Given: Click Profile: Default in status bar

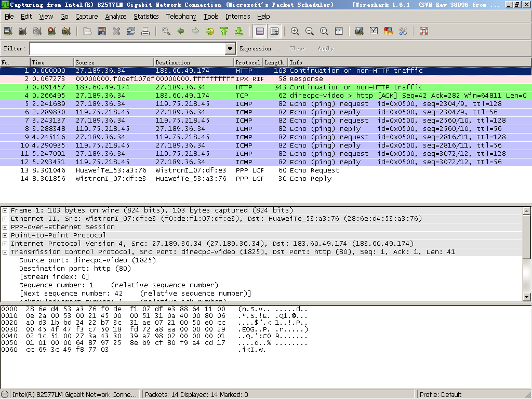Looking at the screenshot, I should 441,394.
